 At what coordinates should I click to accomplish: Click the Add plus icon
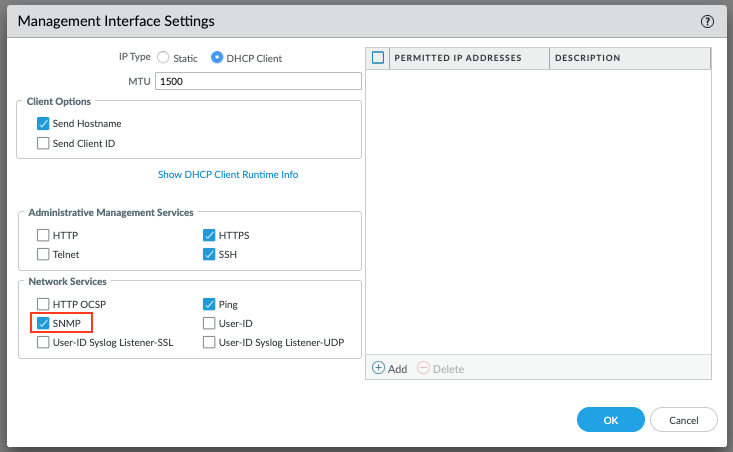(379, 368)
